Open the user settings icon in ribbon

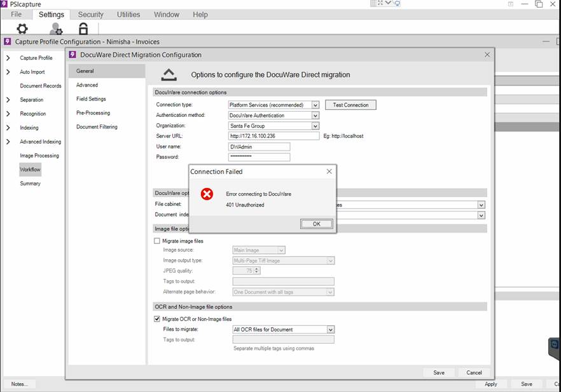tap(56, 28)
